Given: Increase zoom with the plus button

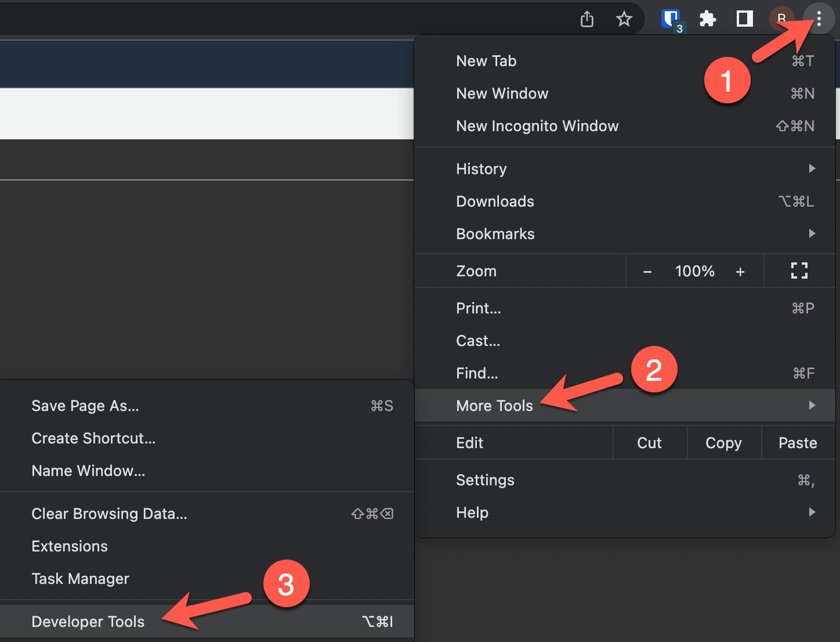Looking at the screenshot, I should pos(740,272).
